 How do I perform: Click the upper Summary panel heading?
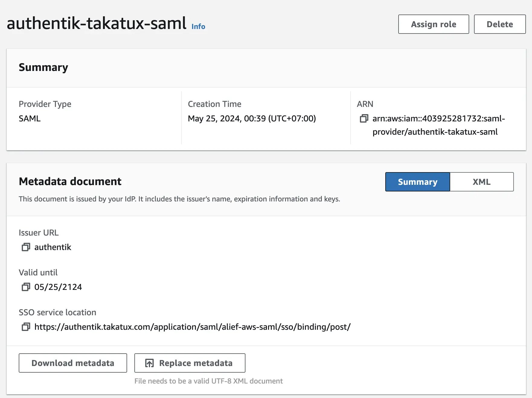click(43, 67)
